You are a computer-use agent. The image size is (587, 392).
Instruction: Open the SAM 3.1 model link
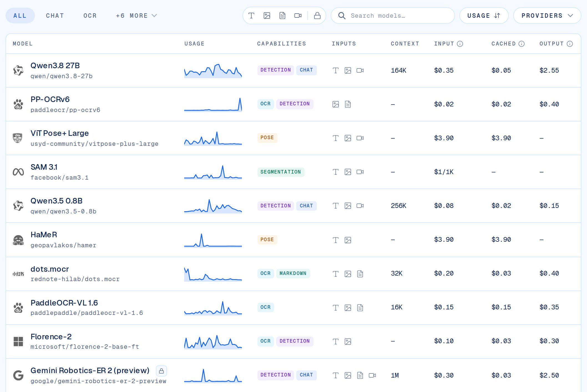point(44,167)
